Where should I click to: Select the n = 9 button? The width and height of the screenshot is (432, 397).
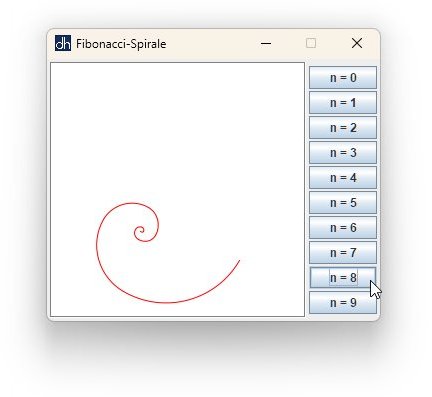(x=343, y=303)
